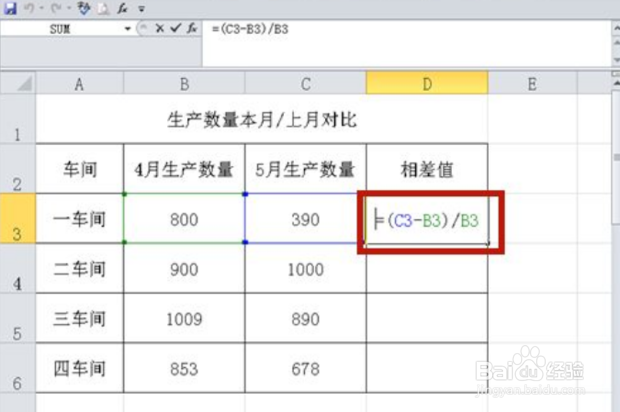620x412 pixels.
Task: Click cell B3 containing 800
Action: tap(184, 219)
